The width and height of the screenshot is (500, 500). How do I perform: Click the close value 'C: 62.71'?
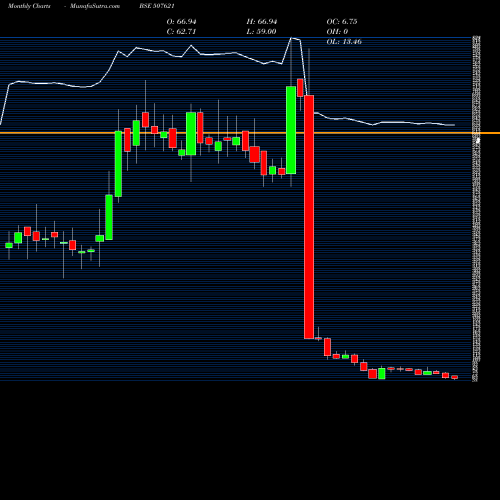point(181,32)
